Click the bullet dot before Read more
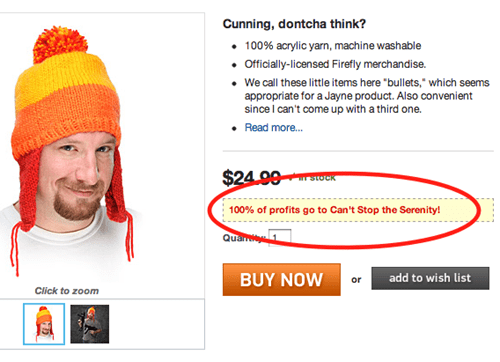Screen dimensions: 500x362 pyautogui.click(x=234, y=128)
